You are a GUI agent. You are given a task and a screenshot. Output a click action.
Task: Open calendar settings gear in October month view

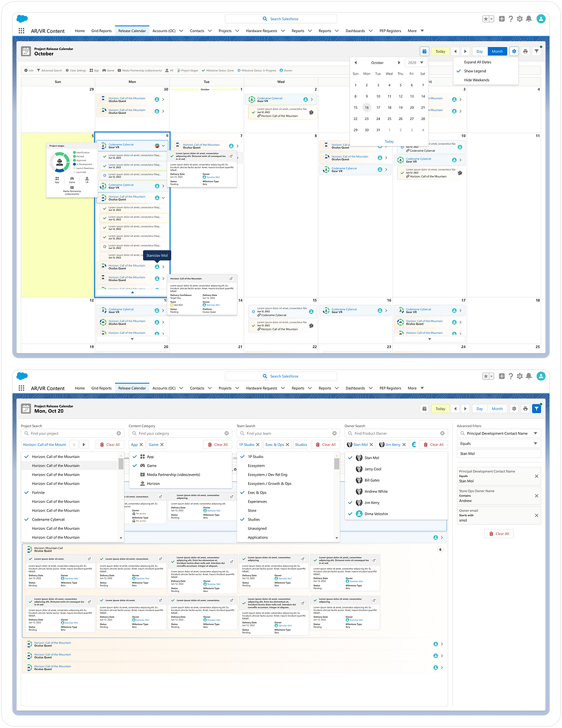(514, 51)
